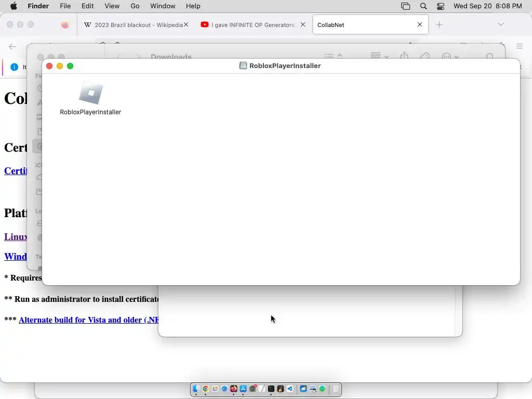Open a new browser tab with plus button
This screenshot has width=532, height=399.
(x=440, y=24)
